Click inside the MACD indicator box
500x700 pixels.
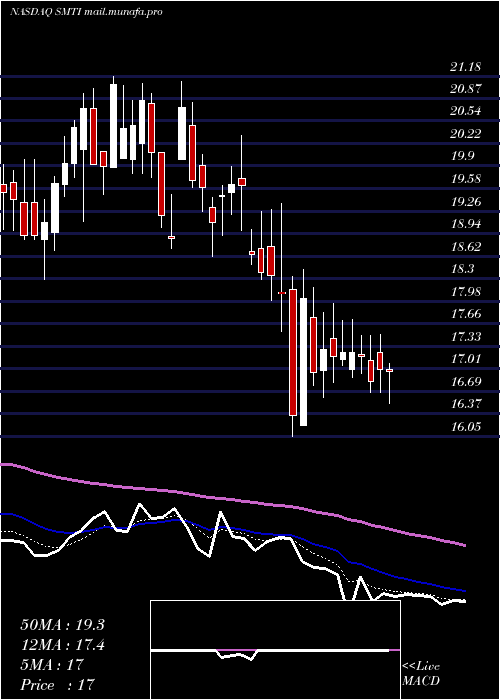click(275, 650)
